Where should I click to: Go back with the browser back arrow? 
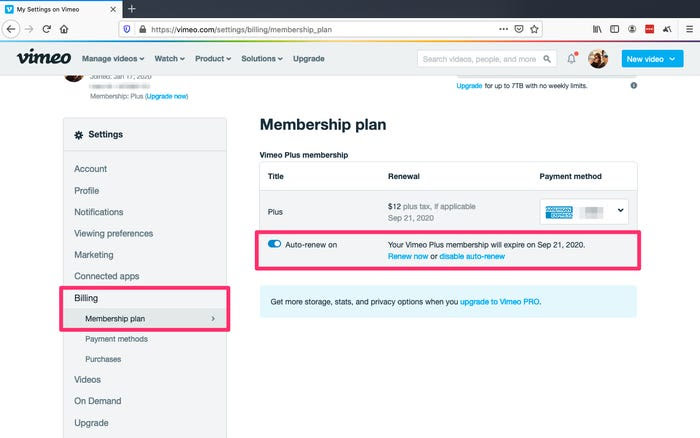[11, 29]
